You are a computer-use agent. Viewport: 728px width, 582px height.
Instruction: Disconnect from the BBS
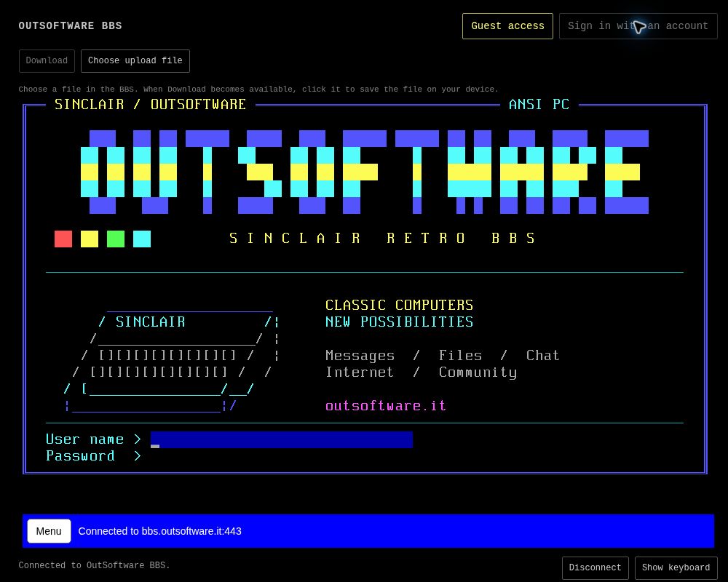tap(596, 567)
